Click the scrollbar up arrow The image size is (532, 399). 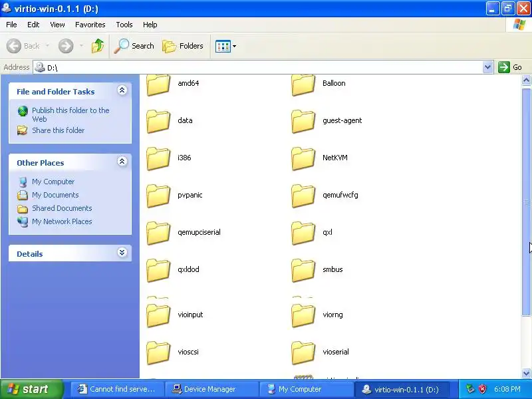[526, 80]
